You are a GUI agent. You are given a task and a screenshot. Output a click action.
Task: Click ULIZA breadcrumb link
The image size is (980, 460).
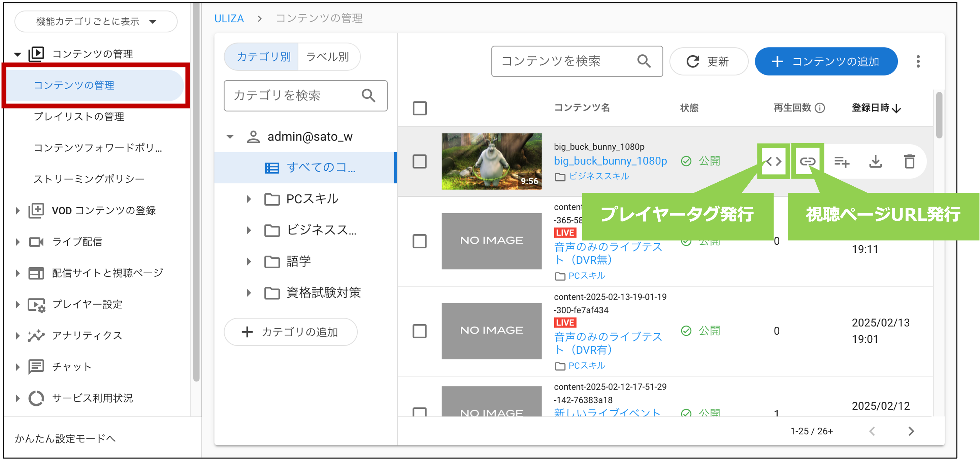229,19
